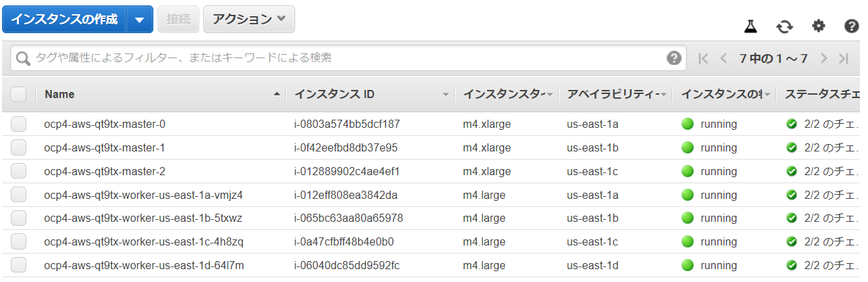The width and height of the screenshot is (868, 282).
Task: Click running status text for master-2
Action: pyautogui.click(x=719, y=171)
